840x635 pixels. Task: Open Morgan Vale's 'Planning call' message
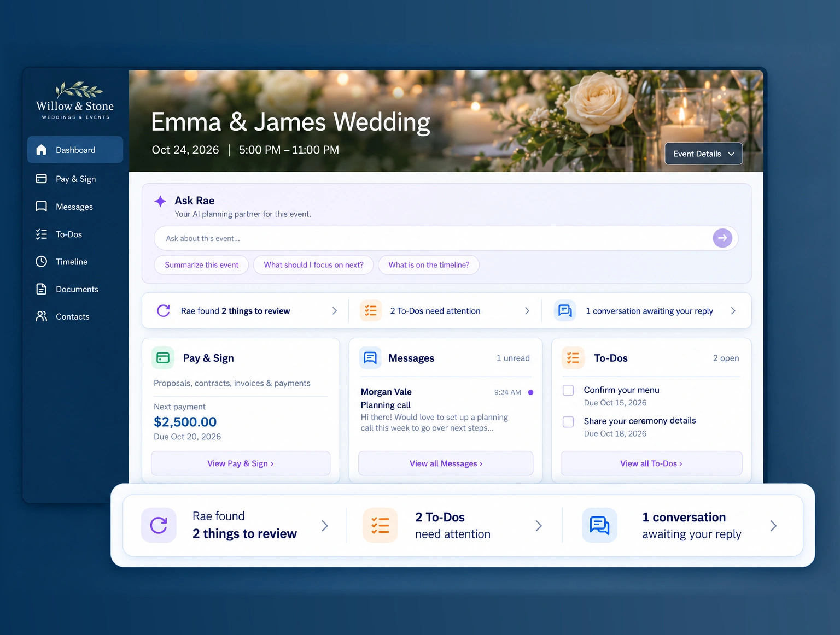[446, 410]
